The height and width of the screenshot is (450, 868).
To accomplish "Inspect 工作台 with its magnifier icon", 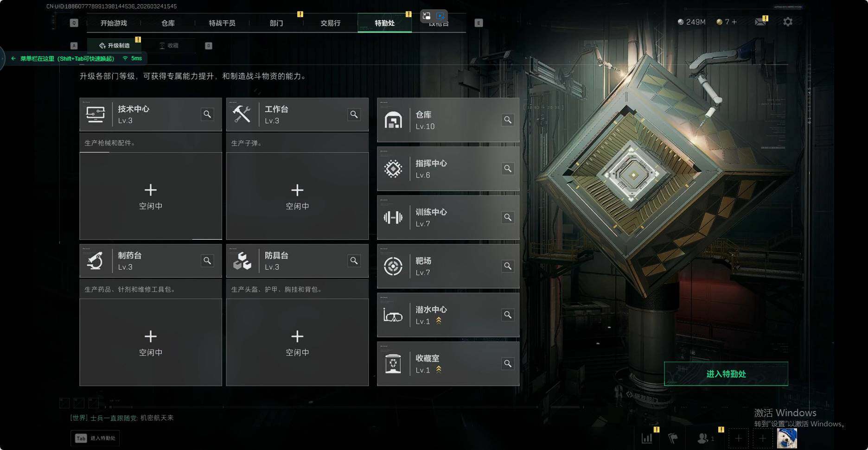I will 354,114.
